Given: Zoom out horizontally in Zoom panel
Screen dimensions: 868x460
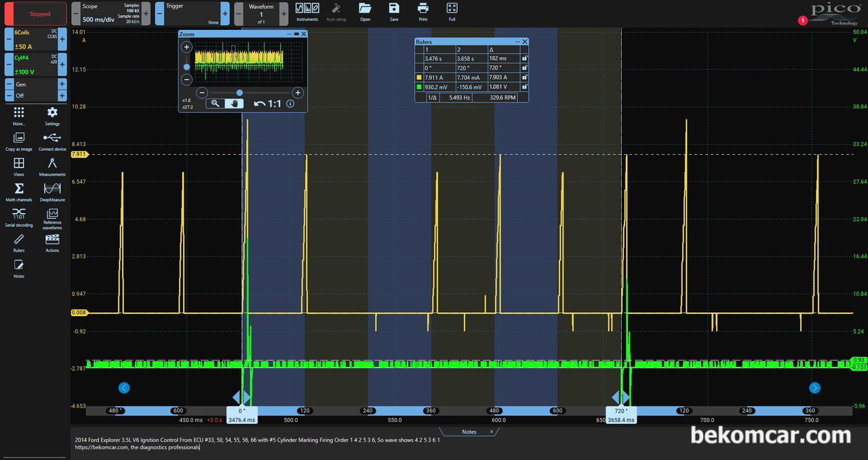Looking at the screenshot, I should click(202, 92).
